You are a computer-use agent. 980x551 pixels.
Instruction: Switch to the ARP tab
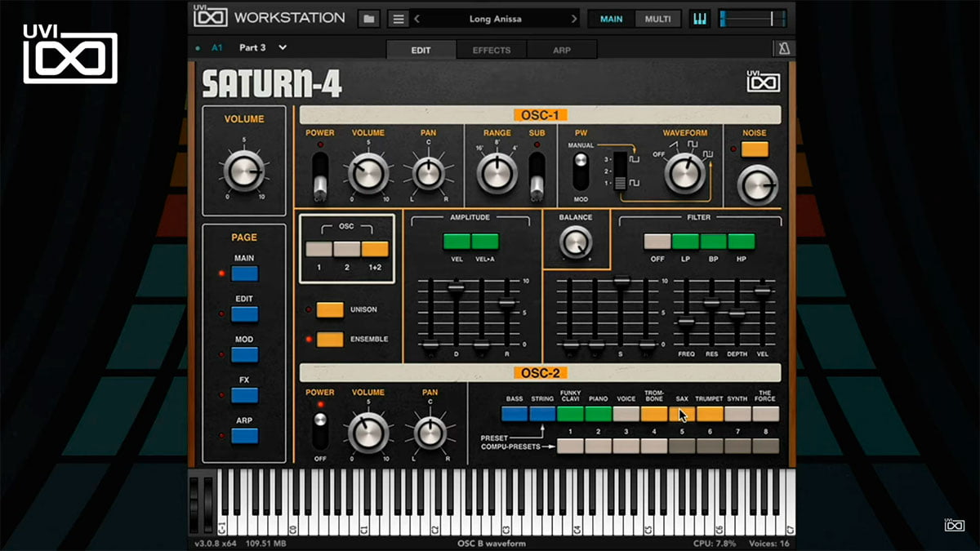(x=562, y=50)
